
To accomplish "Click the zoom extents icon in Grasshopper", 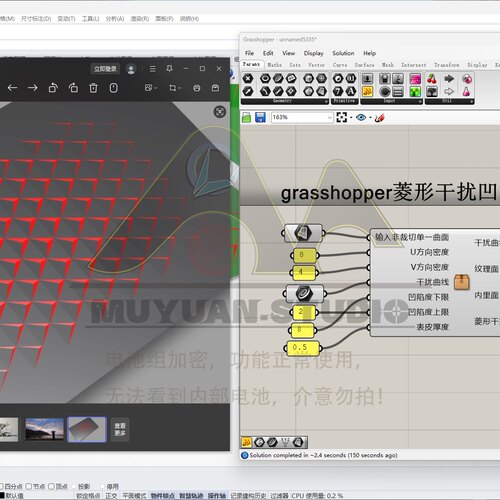I will (x=342, y=117).
